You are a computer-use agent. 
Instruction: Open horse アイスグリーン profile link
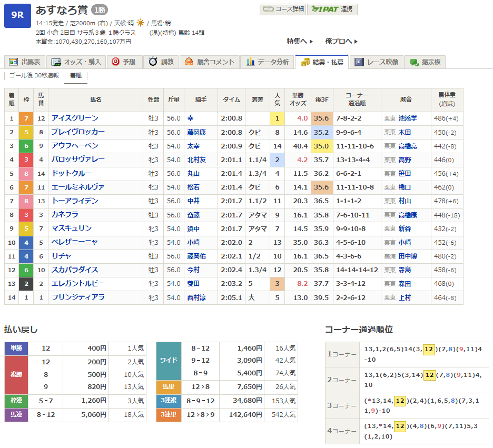click(x=75, y=118)
